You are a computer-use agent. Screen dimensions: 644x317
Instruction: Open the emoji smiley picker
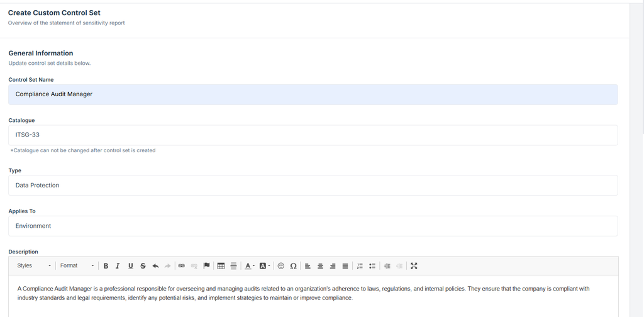(x=281, y=266)
